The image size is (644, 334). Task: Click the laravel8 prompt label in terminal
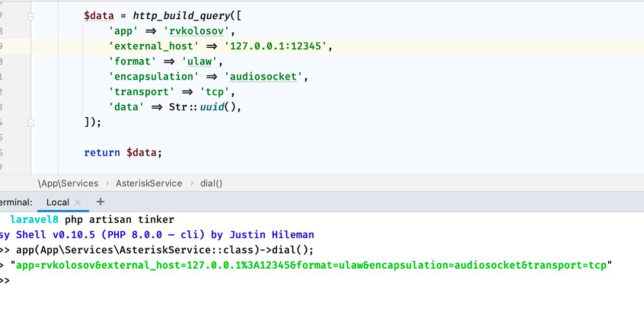[x=34, y=219]
